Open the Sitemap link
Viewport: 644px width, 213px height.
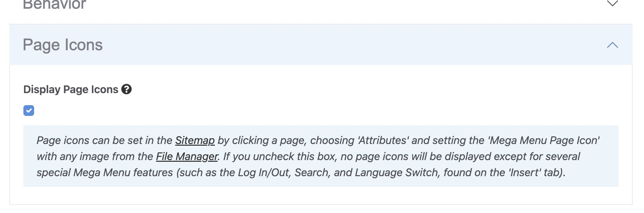point(195,140)
